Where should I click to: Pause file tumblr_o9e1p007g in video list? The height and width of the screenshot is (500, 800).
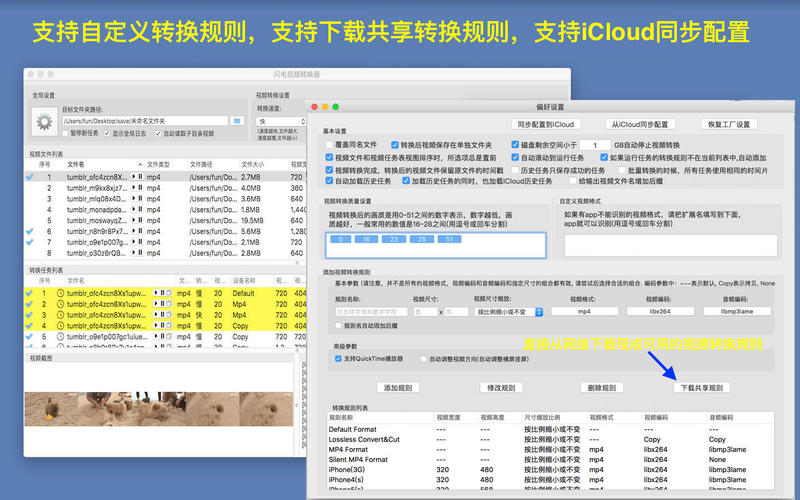(140, 242)
